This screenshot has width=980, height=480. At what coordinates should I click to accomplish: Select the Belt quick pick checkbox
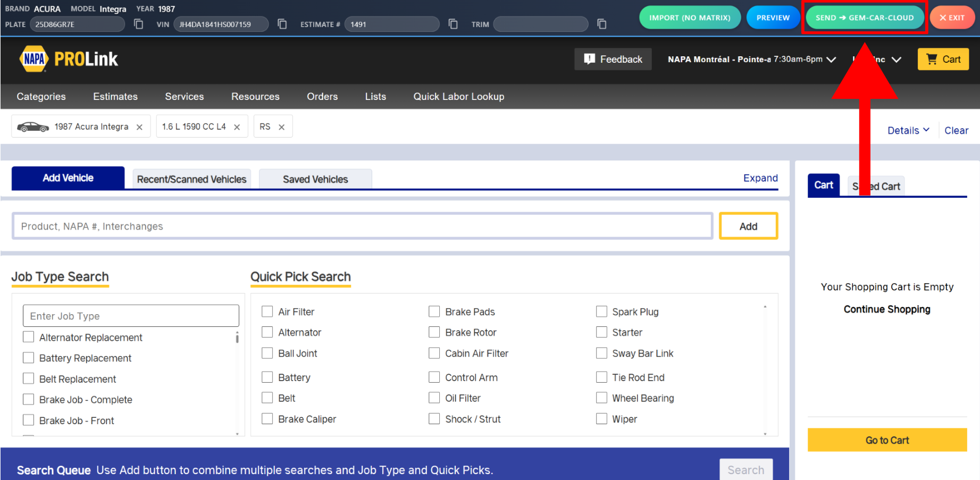267,398
